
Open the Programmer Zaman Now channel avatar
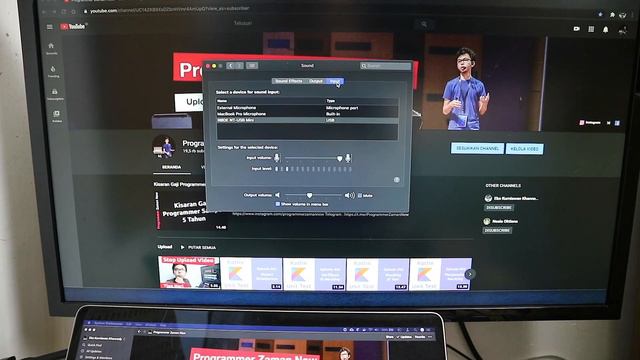[x=164, y=147]
